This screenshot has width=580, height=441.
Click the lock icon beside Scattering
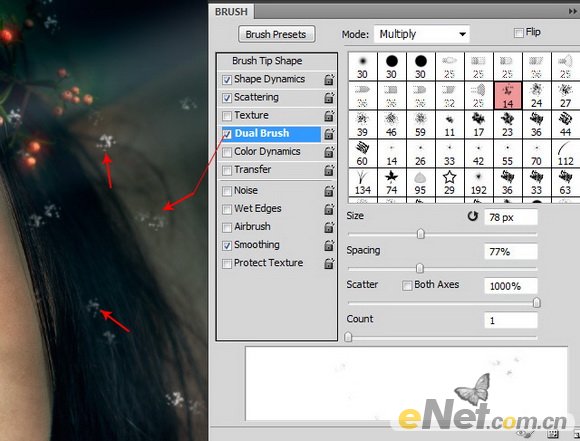pyautogui.click(x=329, y=98)
